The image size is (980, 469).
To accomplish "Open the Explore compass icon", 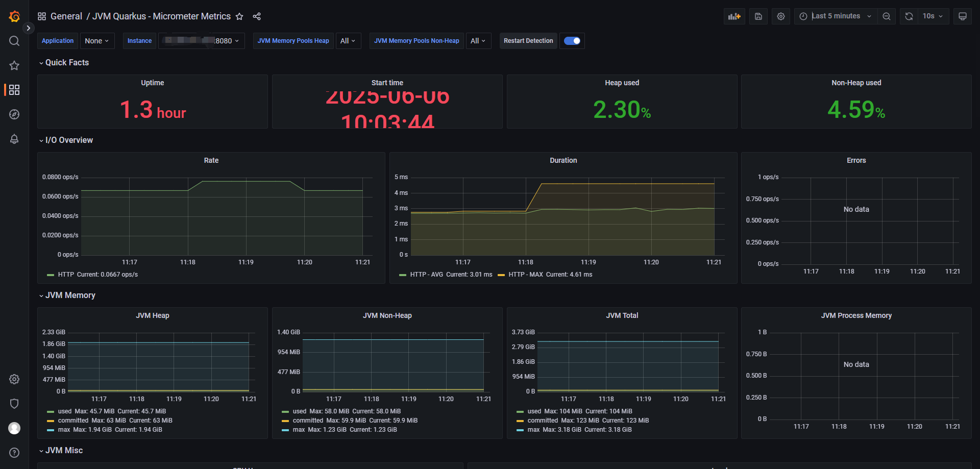I will click(x=14, y=114).
